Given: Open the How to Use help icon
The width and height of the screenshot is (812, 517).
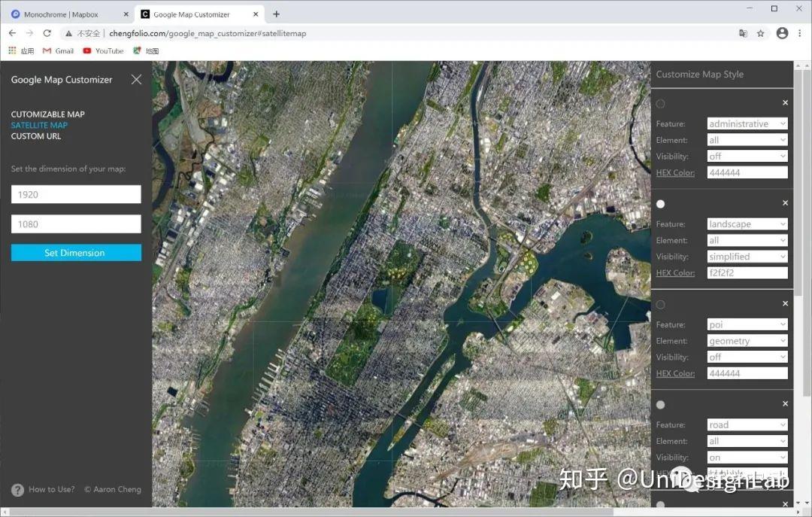Looking at the screenshot, I should coord(17,489).
